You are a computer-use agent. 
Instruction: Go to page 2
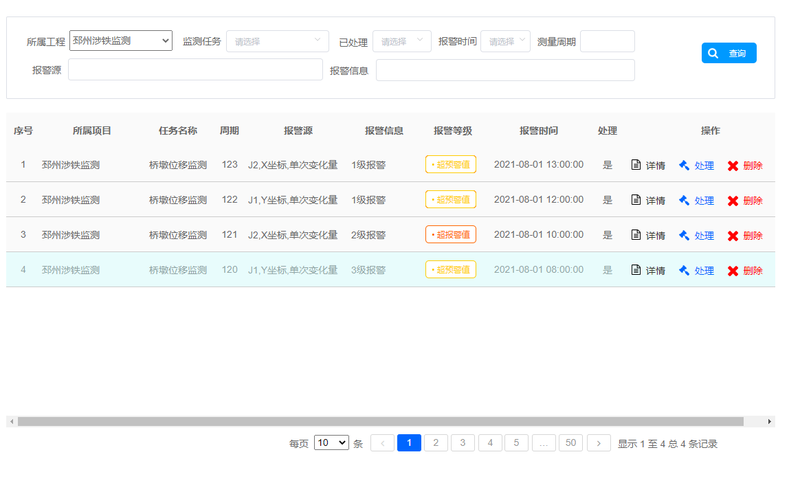click(x=436, y=443)
